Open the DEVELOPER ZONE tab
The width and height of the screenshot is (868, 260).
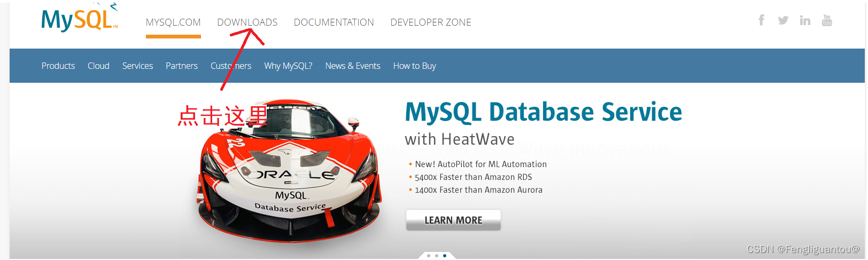431,22
